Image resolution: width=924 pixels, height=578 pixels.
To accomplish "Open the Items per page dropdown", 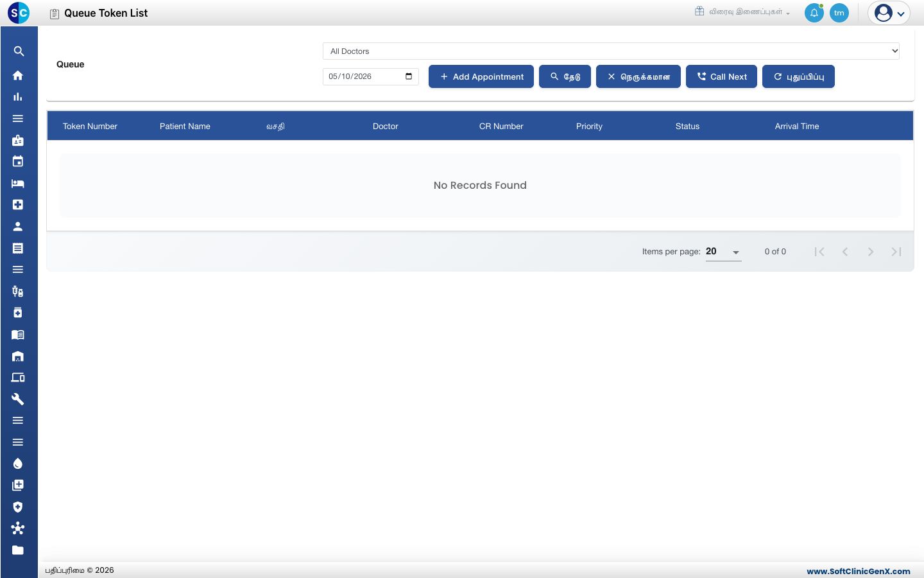I will point(723,252).
